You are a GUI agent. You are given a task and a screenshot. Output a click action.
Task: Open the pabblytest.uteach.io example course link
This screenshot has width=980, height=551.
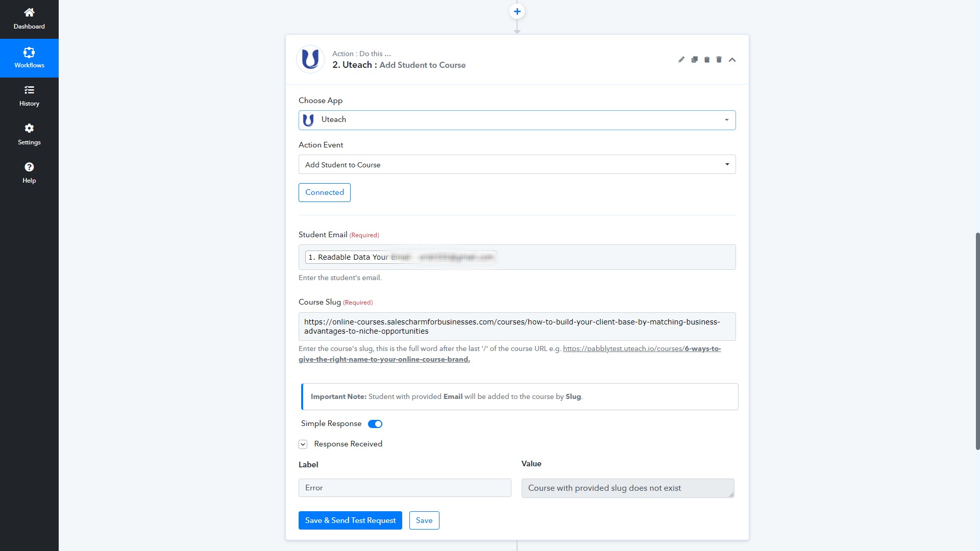click(x=642, y=349)
